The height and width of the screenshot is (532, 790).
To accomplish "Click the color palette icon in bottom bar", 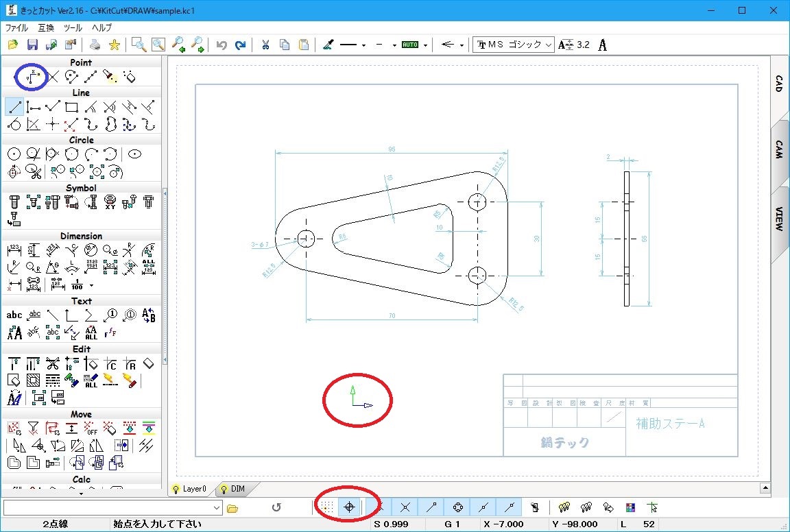I will point(630,507).
